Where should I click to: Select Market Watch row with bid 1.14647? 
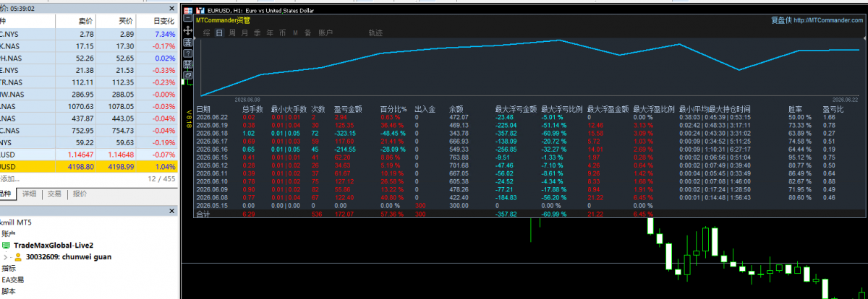pyautogui.click(x=88, y=154)
